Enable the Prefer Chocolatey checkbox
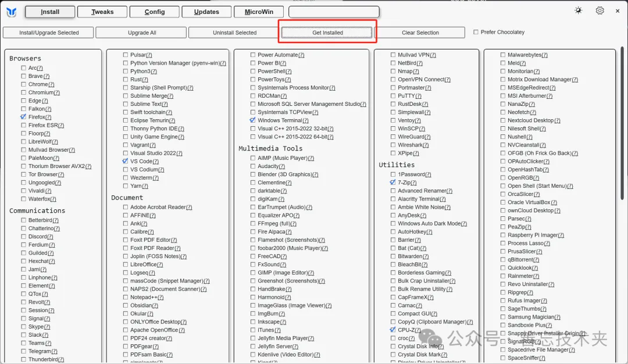 pyautogui.click(x=476, y=32)
